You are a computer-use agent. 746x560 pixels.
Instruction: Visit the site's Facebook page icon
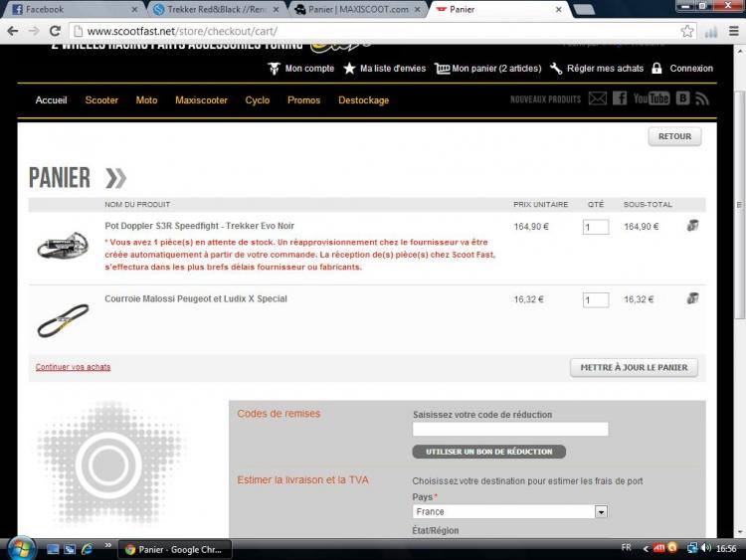click(x=620, y=98)
